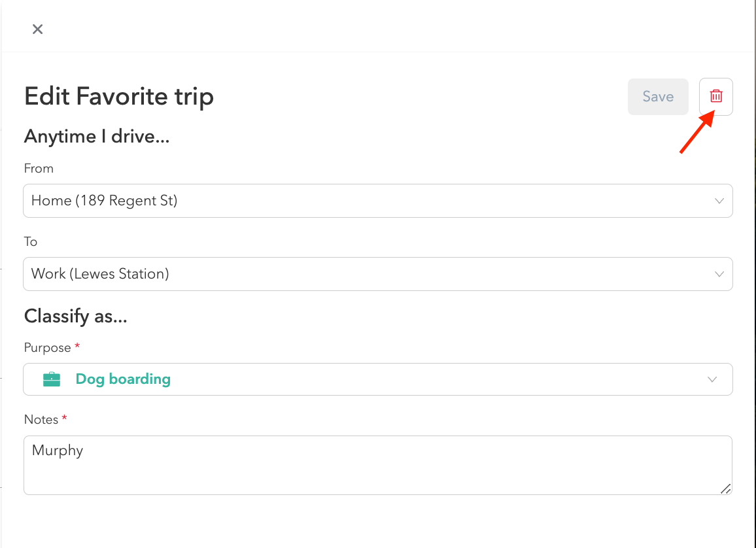Click the From field label
The width and height of the screenshot is (756, 548).
coord(39,169)
